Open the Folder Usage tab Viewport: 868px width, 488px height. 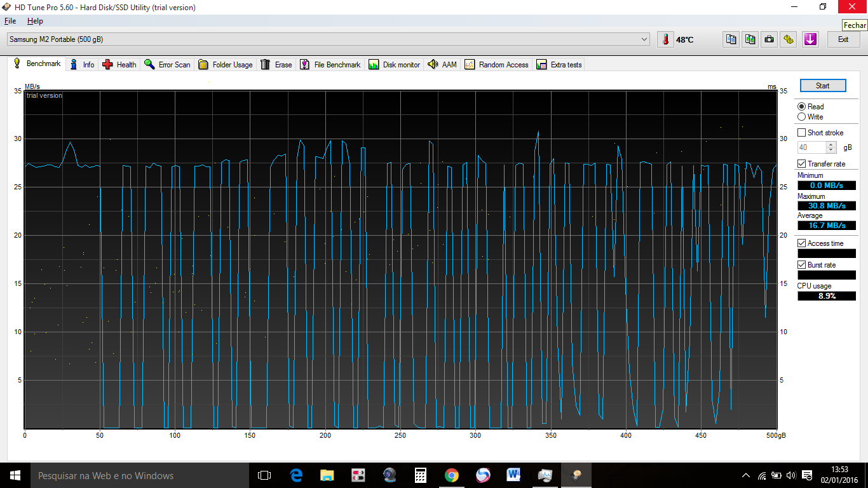coord(226,65)
